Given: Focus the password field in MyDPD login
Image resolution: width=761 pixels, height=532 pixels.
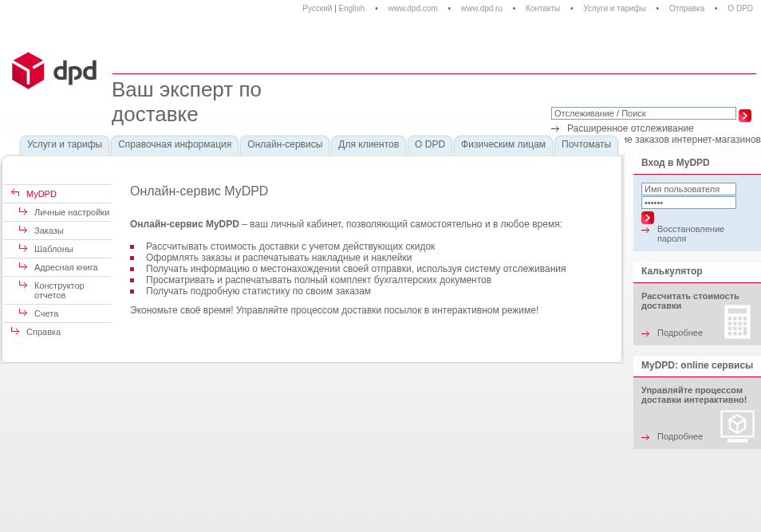Looking at the screenshot, I should pyautogui.click(x=688, y=203).
